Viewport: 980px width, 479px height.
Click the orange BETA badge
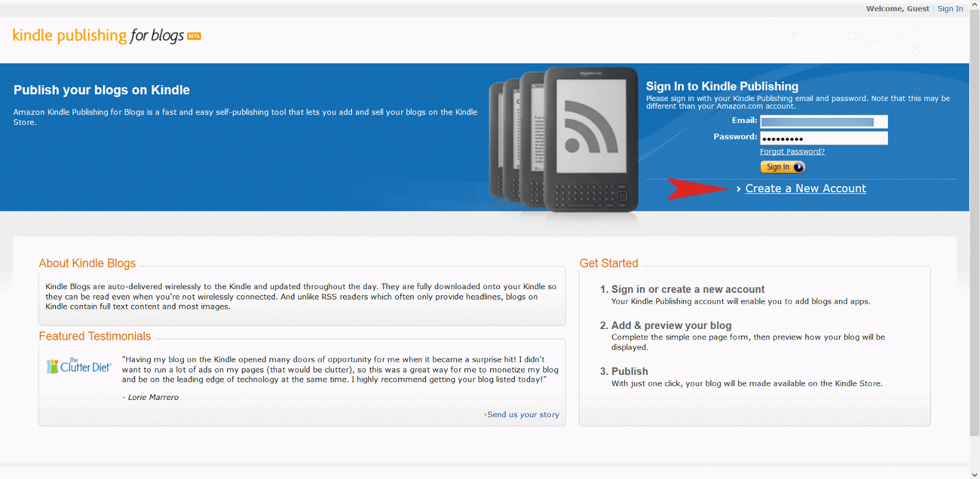click(x=194, y=36)
